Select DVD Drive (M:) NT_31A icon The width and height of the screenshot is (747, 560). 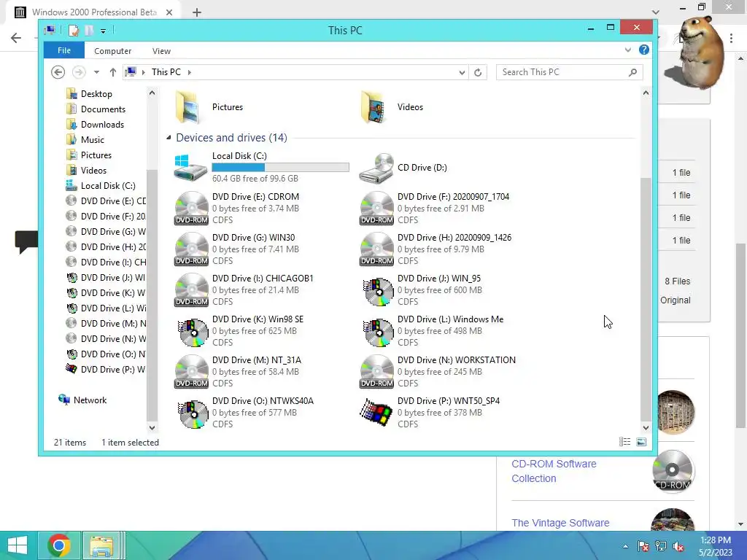191,371
